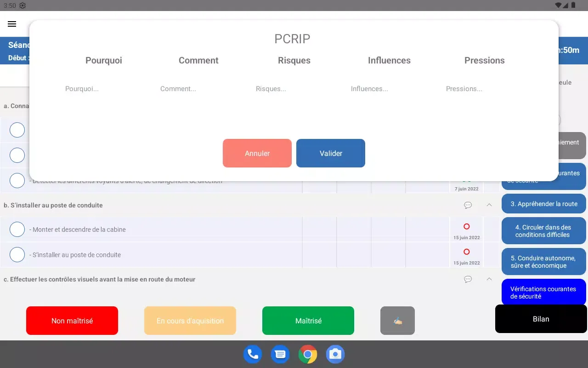The width and height of the screenshot is (588, 368).
Task: Open tab 5. Conduire autonome, sûre et économique
Action: 544,262
